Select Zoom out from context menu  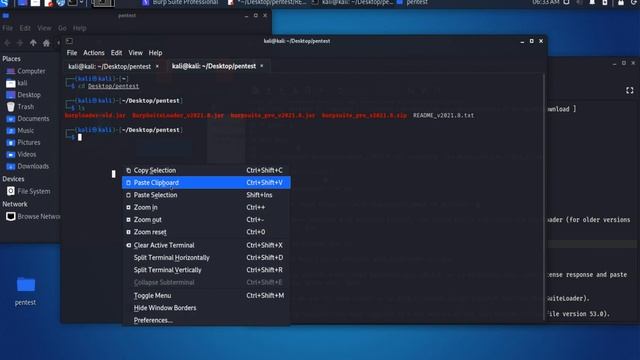point(206,220)
